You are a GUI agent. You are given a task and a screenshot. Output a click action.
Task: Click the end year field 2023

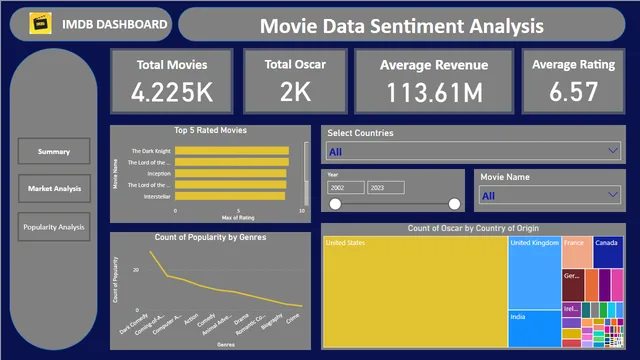click(x=386, y=187)
